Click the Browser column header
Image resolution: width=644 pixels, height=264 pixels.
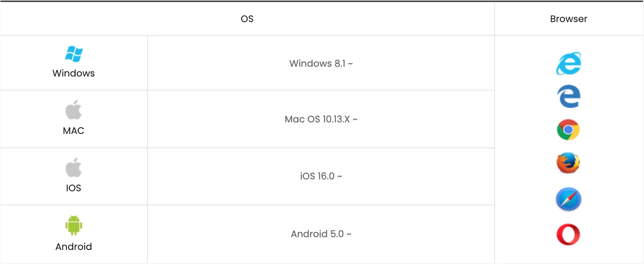tap(568, 19)
